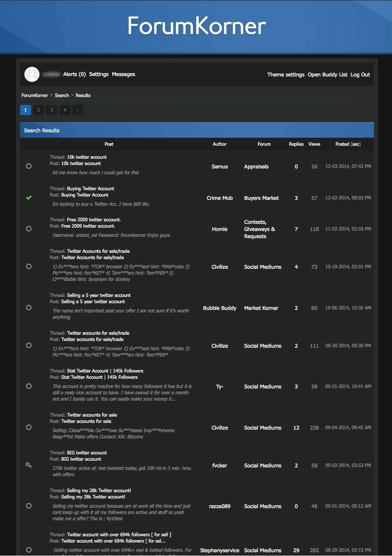Viewport: 392px width, 556px height.
Task: Navigate to Search breadcrumb
Action: point(62,95)
